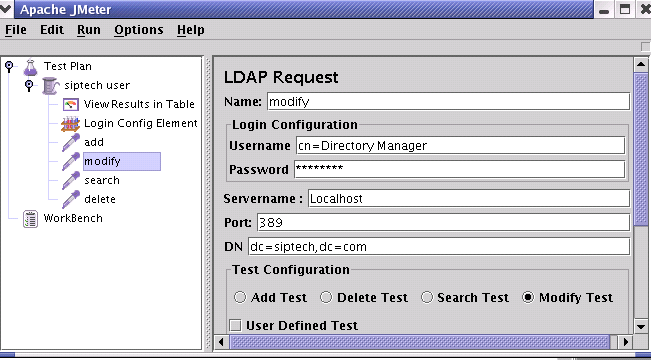Click the horizontal scrollbar left arrow
651x360 pixels.
tap(221, 342)
